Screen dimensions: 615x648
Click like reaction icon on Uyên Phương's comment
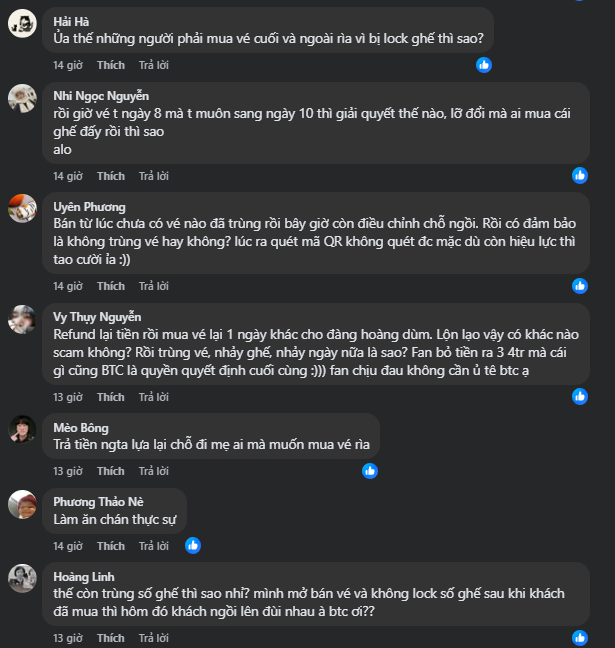coord(579,286)
